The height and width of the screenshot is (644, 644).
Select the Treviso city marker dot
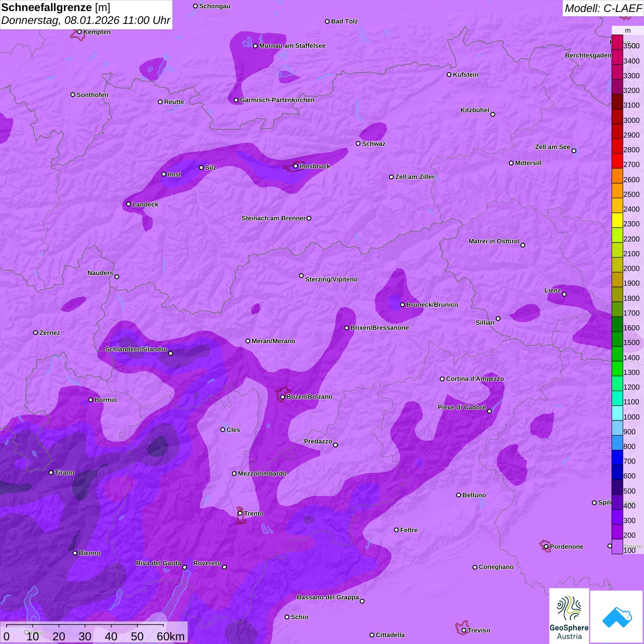click(464, 630)
